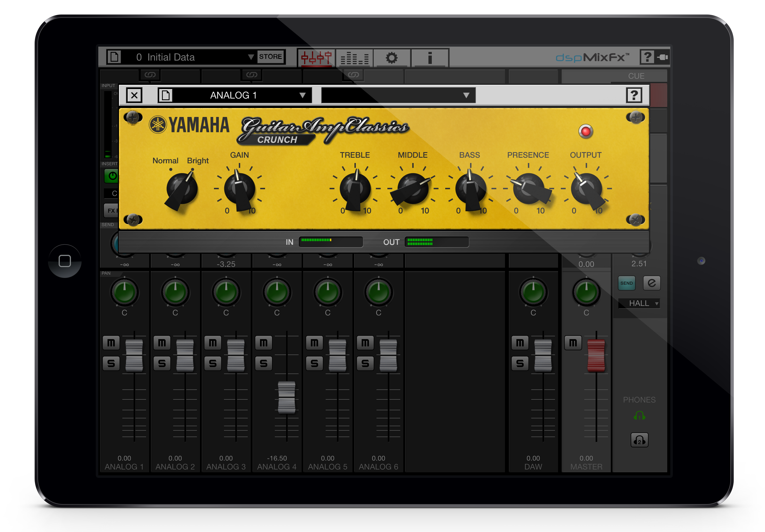Click the ANALOG 1 fader handle
Screen dimensions: 765x532
click(x=134, y=356)
